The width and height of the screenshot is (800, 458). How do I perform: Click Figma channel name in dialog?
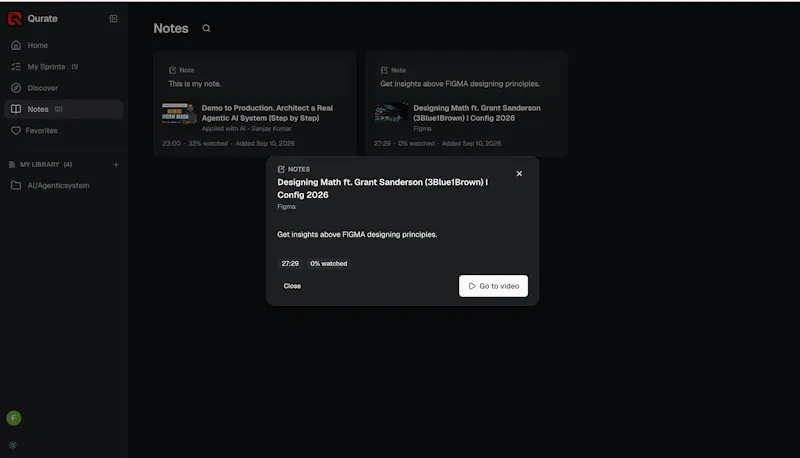click(286, 207)
